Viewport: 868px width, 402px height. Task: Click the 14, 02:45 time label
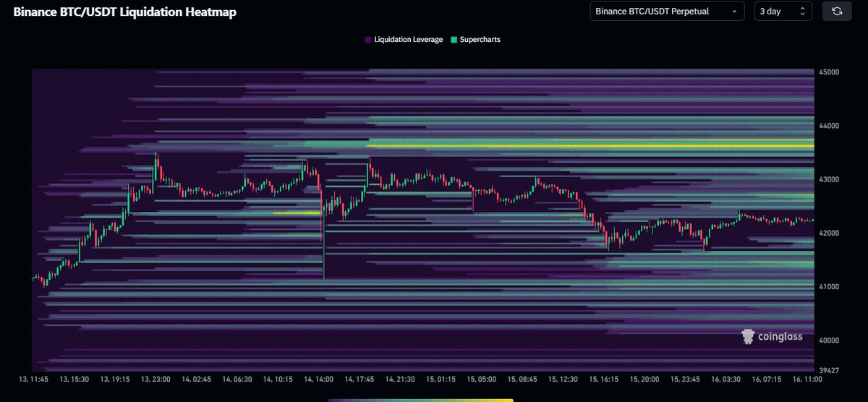(x=197, y=379)
